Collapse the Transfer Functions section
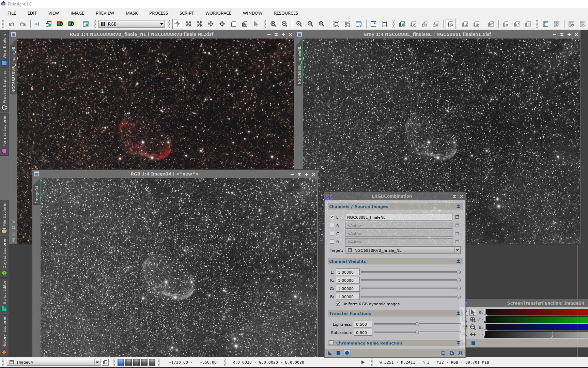588x368 pixels. 458,313
